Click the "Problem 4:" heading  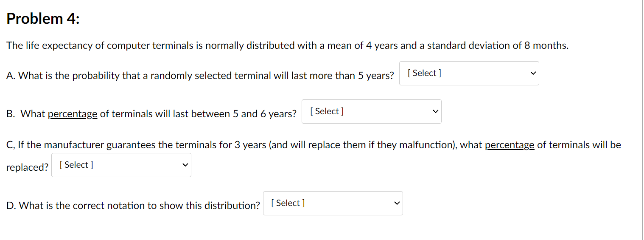[43, 19]
